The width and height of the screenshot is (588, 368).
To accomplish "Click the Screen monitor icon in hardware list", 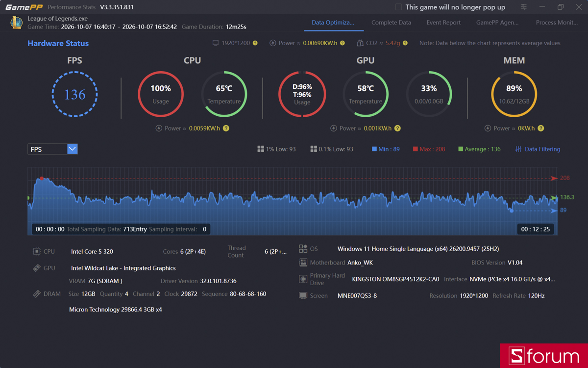I will point(303,296).
